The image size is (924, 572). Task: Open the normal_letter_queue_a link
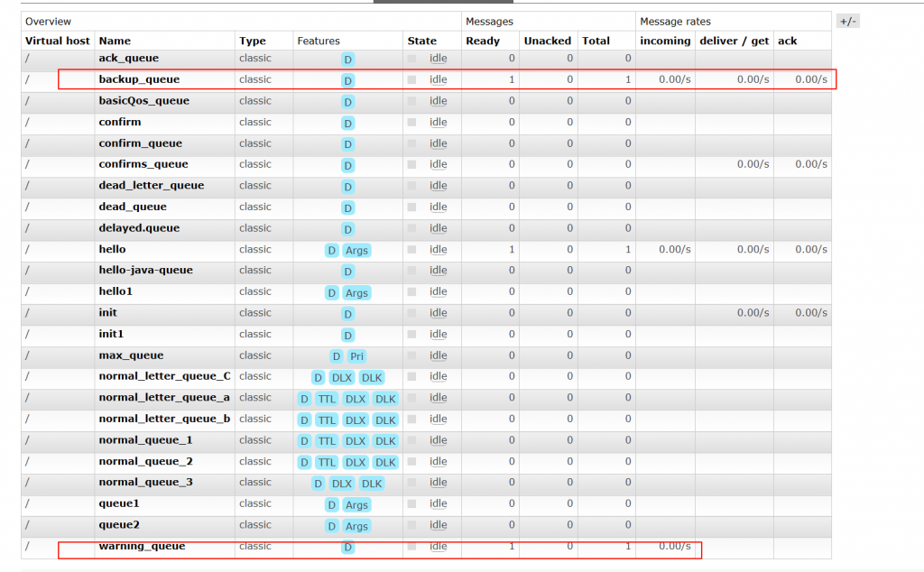click(x=164, y=398)
